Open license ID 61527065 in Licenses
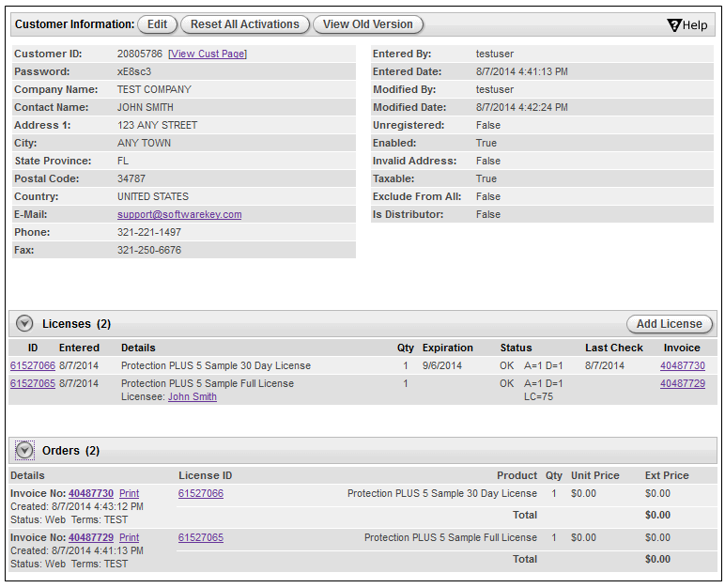The height and width of the screenshot is (588, 725). click(33, 384)
